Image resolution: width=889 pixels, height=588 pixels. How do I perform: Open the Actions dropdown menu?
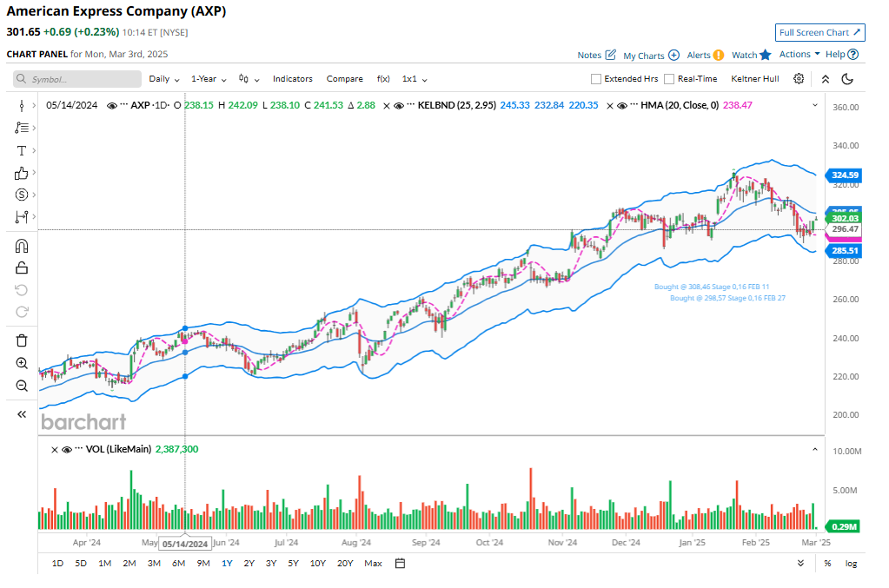click(799, 54)
